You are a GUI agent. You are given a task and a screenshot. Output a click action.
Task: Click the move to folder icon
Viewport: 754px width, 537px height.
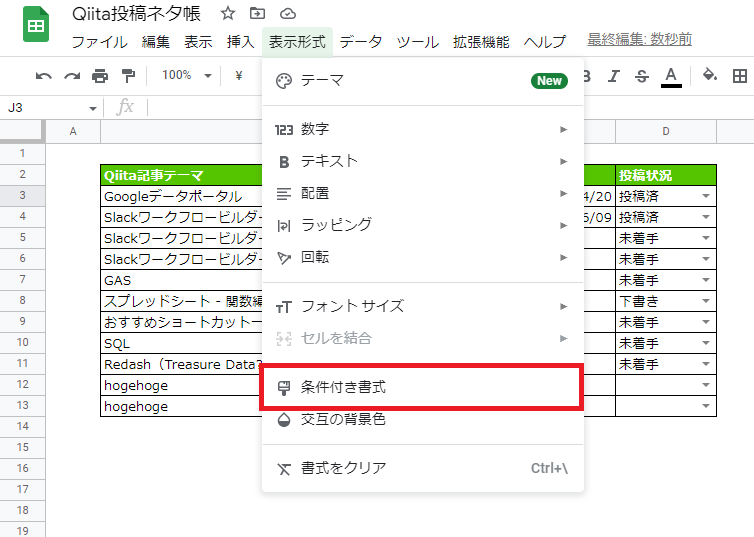[x=257, y=13]
